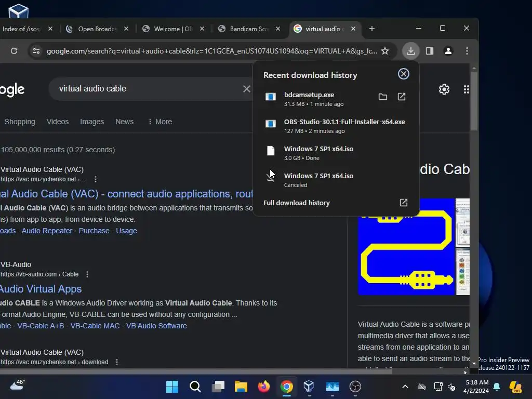The image size is (532, 399).
Task: Select completed Windows 7 SP1 x64.iso download
Action: coord(336,153)
